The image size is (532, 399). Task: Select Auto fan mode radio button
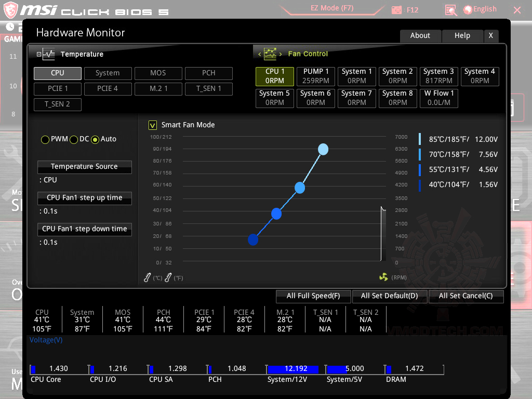click(x=95, y=139)
